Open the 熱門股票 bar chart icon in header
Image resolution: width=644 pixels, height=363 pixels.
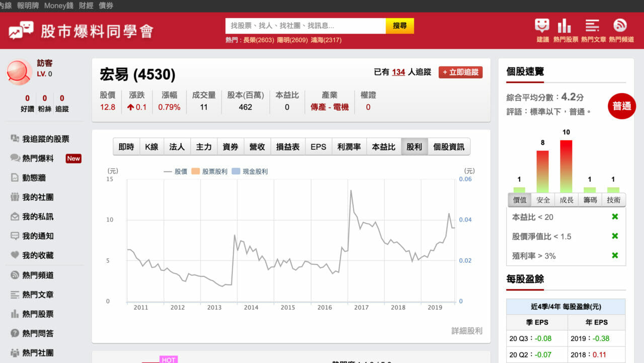[x=565, y=26]
